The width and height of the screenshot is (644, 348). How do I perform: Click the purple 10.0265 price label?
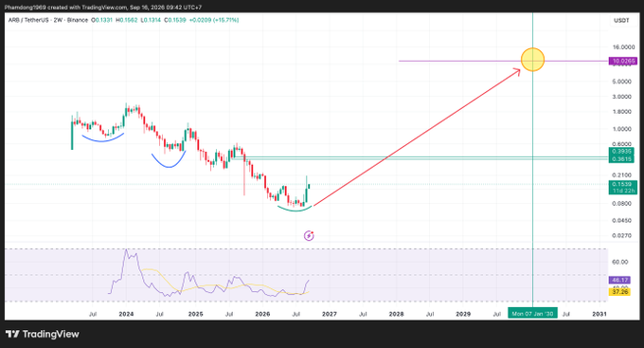click(x=623, y=61)
